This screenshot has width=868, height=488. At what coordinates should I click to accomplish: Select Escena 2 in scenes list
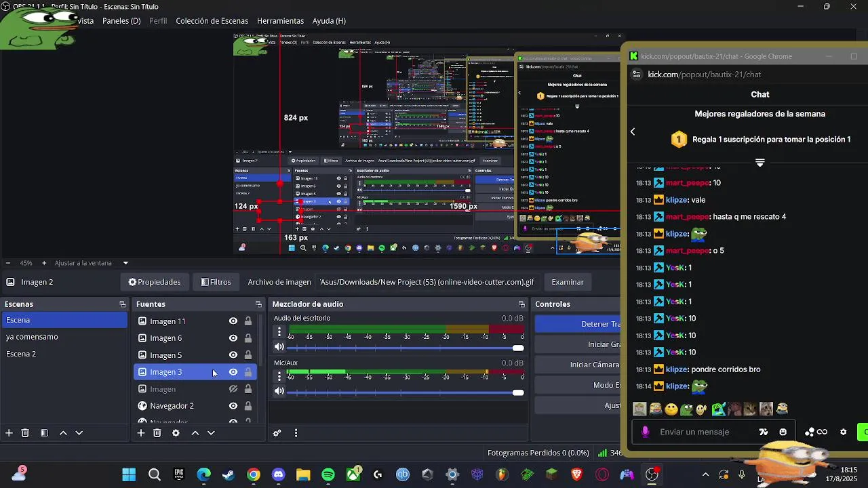pos(64,354)
